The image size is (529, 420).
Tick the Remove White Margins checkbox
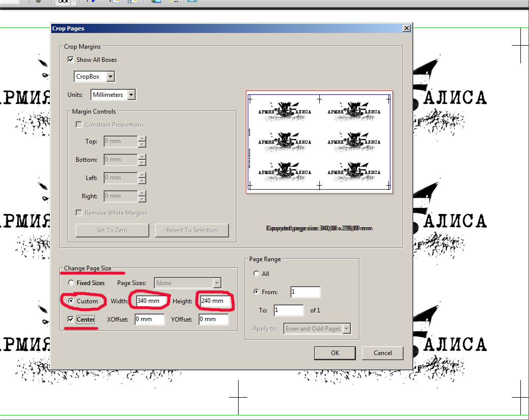pyautogui.click(x=79, y=213)
